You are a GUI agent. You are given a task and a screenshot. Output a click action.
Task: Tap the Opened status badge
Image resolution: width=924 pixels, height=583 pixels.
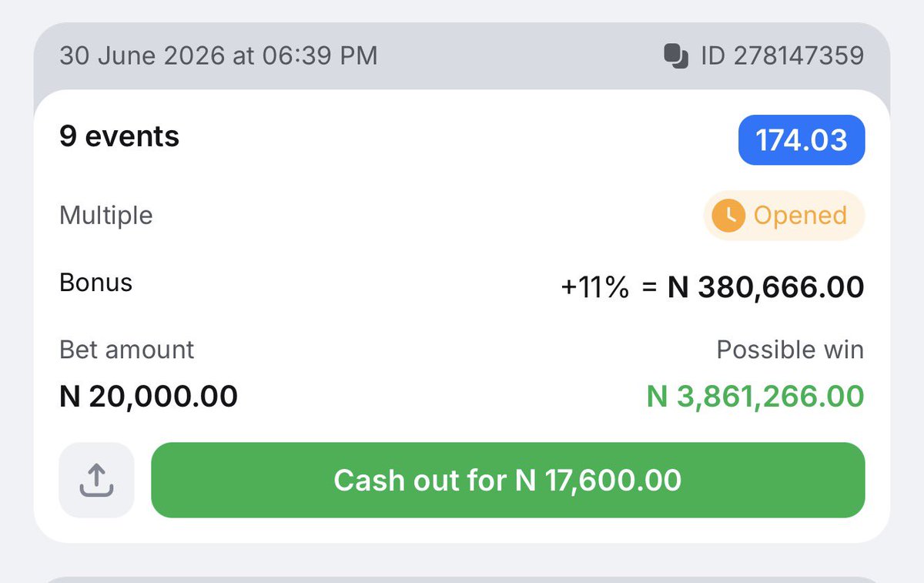(784, 216)
